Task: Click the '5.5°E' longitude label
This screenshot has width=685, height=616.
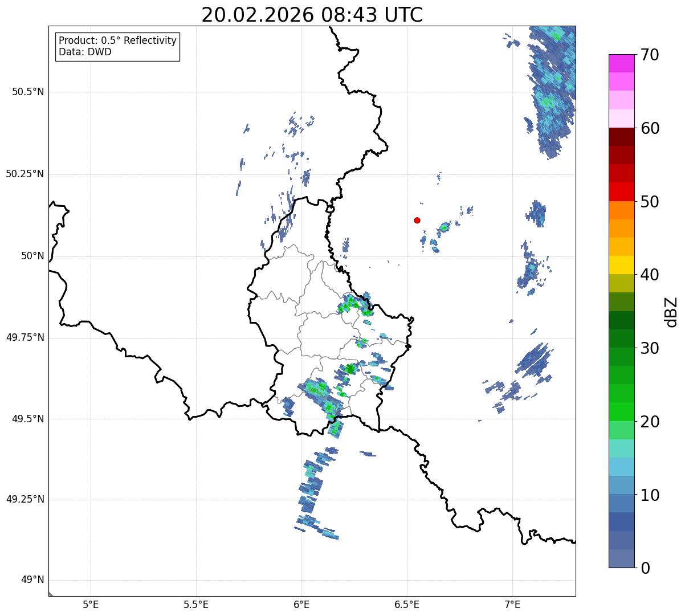Action: pyautogui.click(x=196, y=604)
